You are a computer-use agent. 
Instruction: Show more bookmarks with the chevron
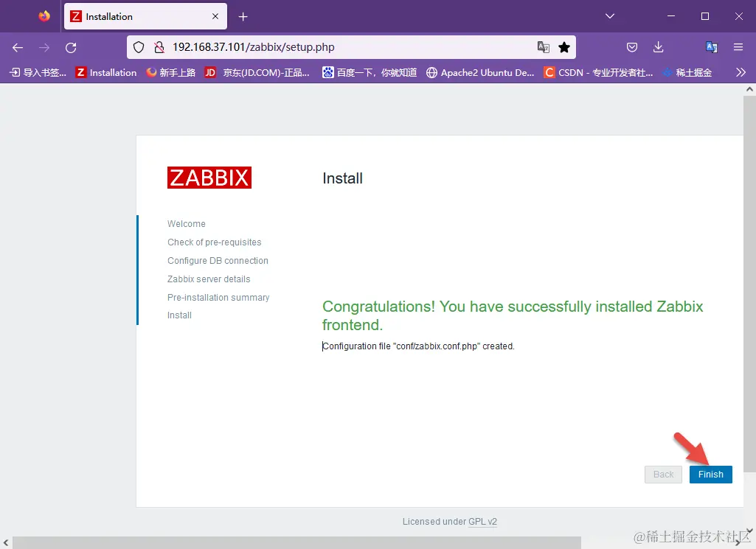[741, 73]
